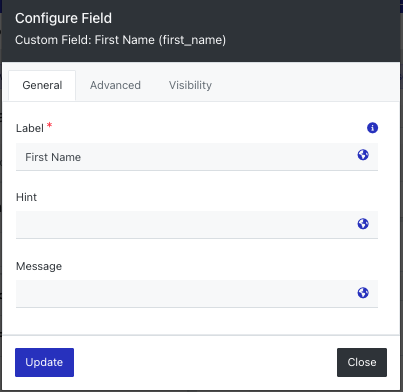Click the first_name identifier in the header
403x392 pixels.
pyautogui.click(x=192, y=40)
